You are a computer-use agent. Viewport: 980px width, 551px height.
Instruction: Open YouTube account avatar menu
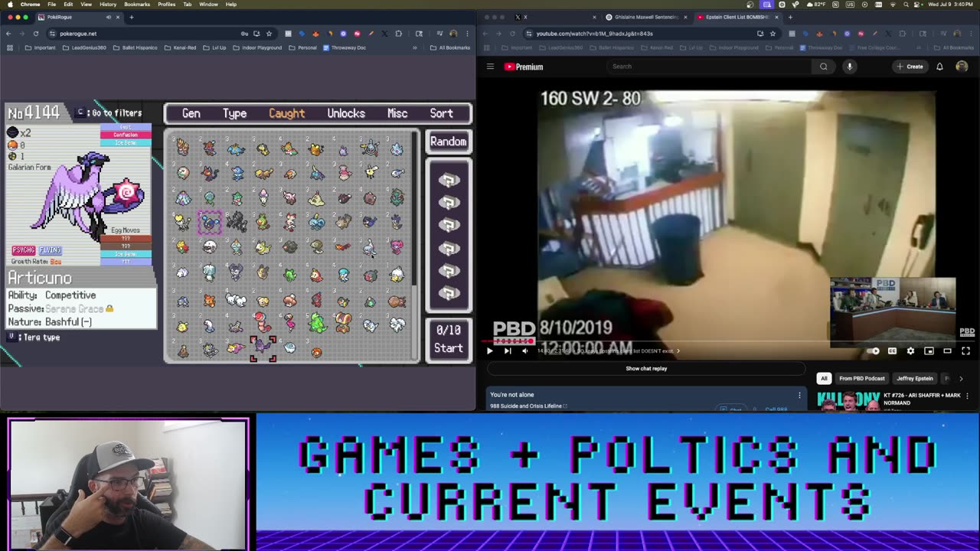(962, 67)
